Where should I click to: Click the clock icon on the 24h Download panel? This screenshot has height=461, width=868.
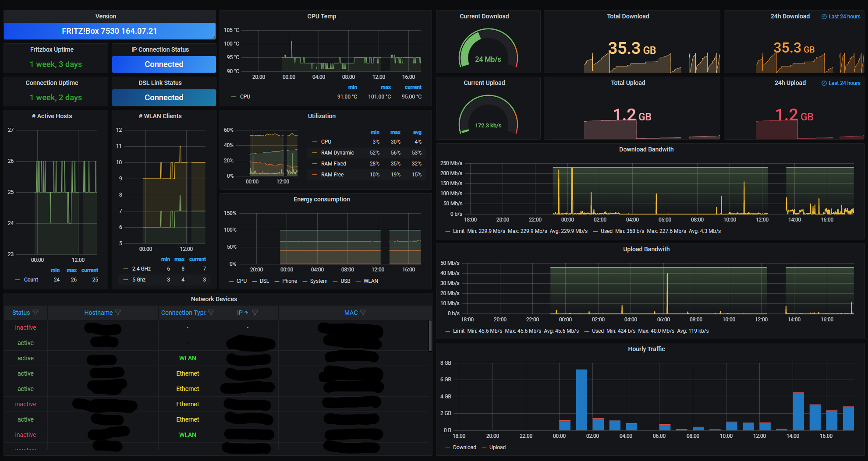(824, 17)
